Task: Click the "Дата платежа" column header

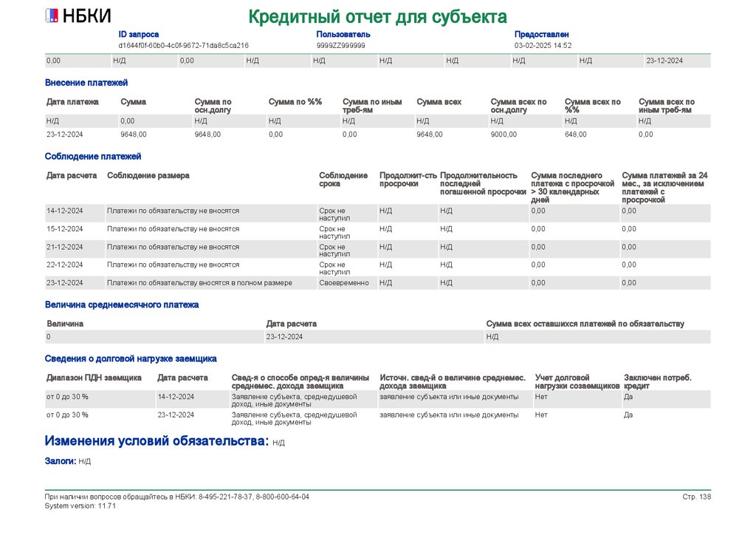Action: click(x=72, y=102)
